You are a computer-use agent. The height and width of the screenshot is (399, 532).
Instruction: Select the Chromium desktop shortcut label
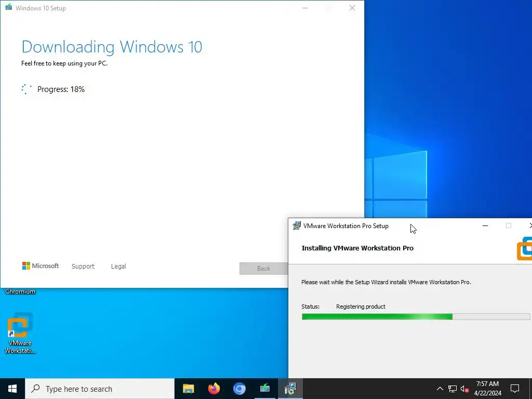click(20, 291)
